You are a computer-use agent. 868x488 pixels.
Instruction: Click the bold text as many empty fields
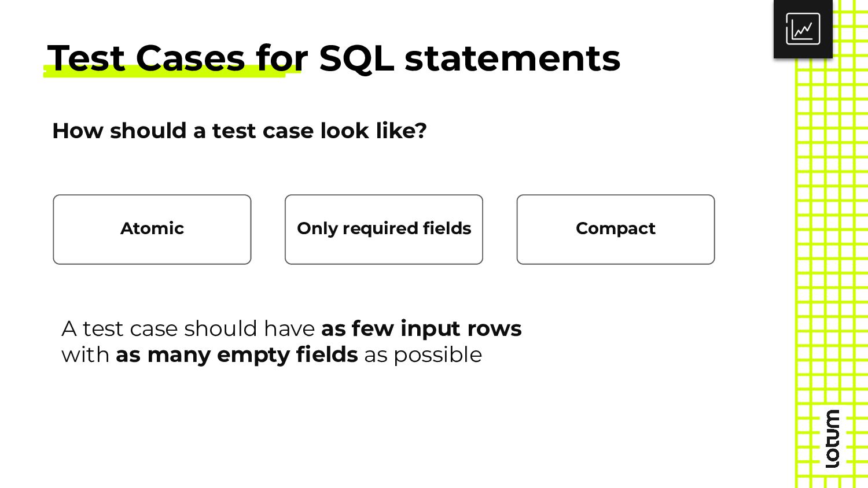(x=237, y=354)
